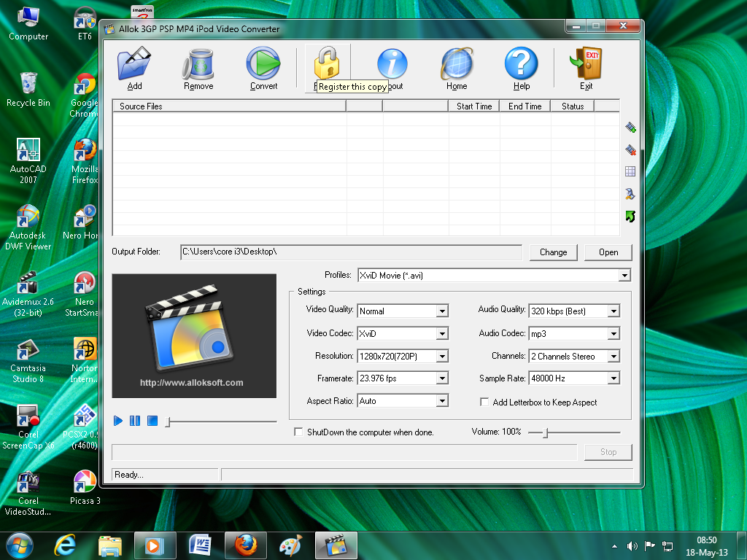
Task: Check ShutDown the computer when done
Action: pyautogui.click(x=298, y=432)
